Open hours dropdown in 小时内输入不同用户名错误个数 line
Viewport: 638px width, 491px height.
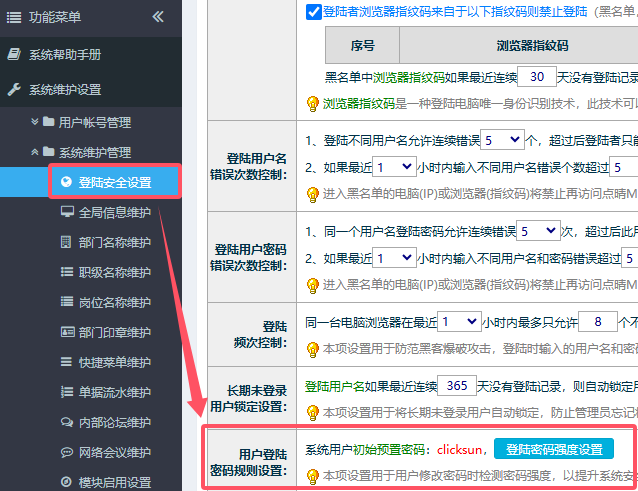point(394,167)
